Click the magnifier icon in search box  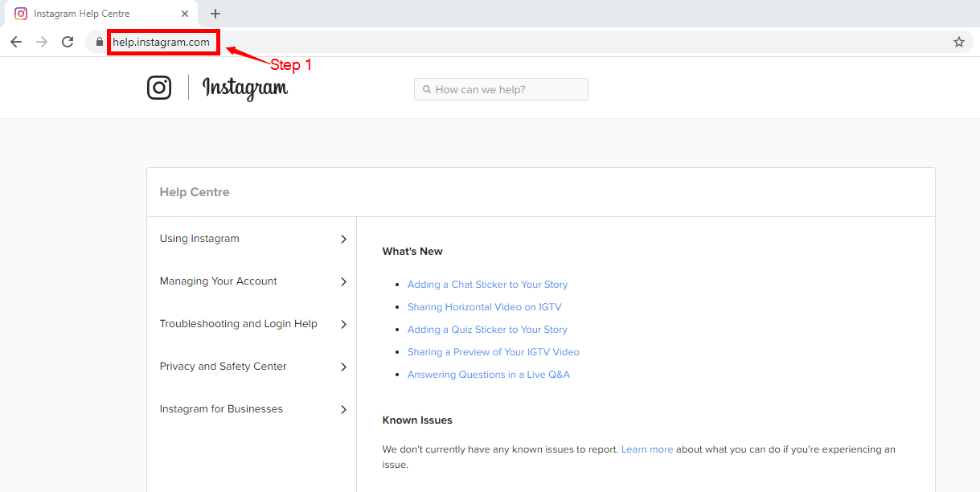click(427, 89)
